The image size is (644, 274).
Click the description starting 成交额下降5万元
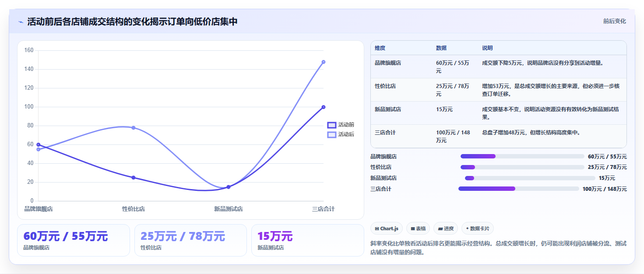pyautogui.click(x=543, y=63)
